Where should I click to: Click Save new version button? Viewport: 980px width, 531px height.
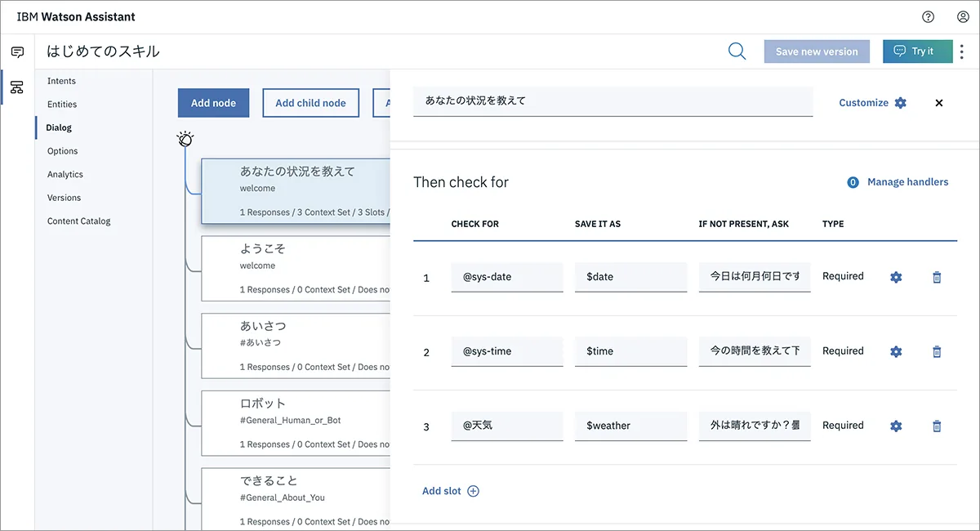[817, 51]
